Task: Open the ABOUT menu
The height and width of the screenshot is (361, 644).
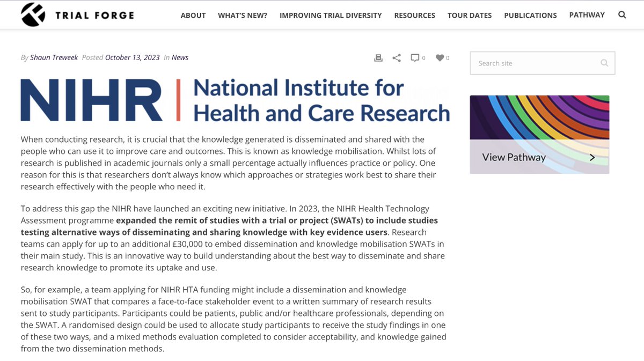Action: pyautogui.click(x=193, y=15)
